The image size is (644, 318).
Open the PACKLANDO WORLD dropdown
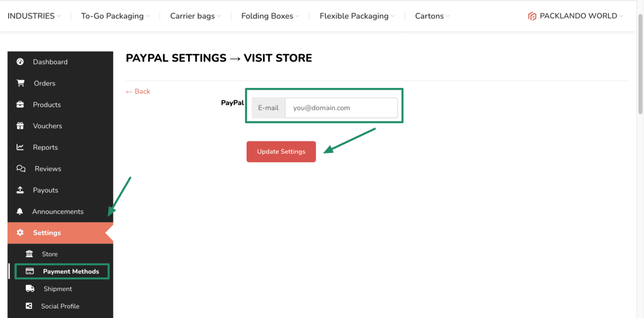(576, 16)
